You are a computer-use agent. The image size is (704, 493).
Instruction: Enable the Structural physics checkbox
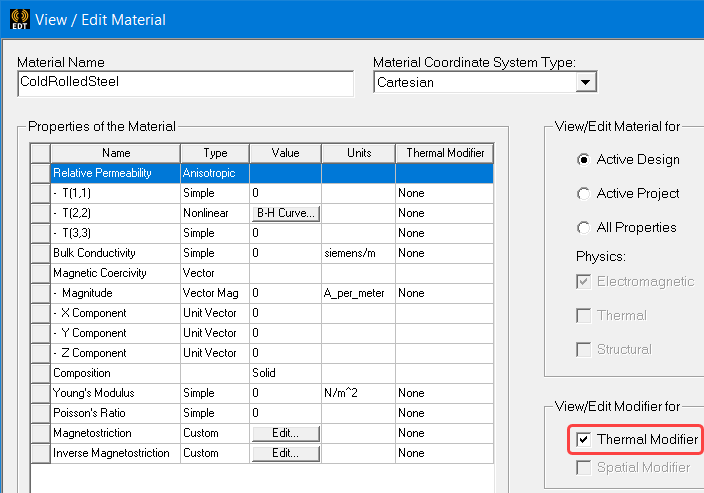pyautogui.click(x=584, y=349)
